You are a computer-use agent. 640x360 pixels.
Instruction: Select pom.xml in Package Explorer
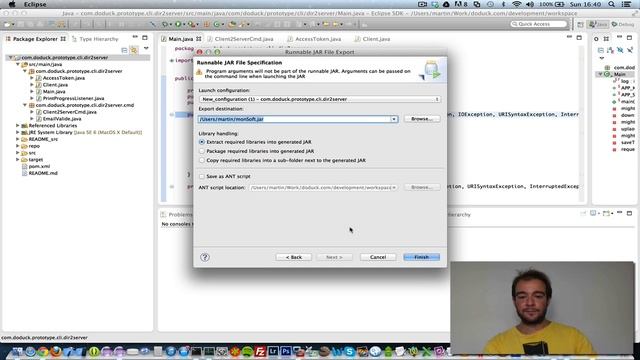click(x=39, y=166)
